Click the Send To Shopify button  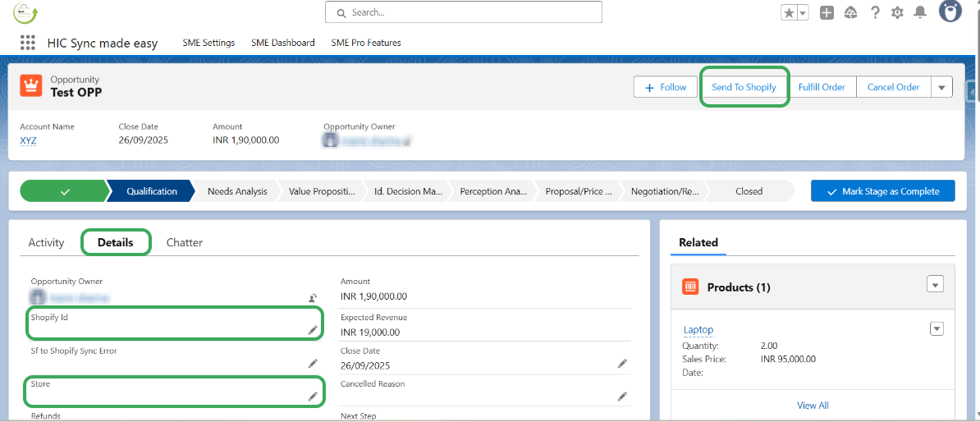tap(744, 87)
